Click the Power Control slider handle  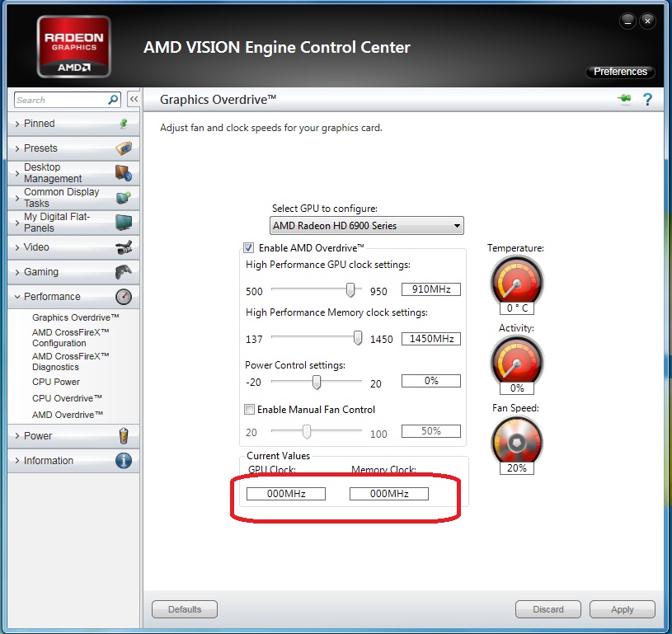tap(317, 382)
